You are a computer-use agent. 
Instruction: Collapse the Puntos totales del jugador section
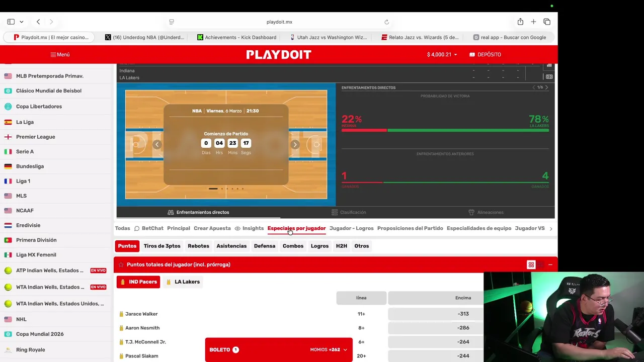click(x=550, y=264)
